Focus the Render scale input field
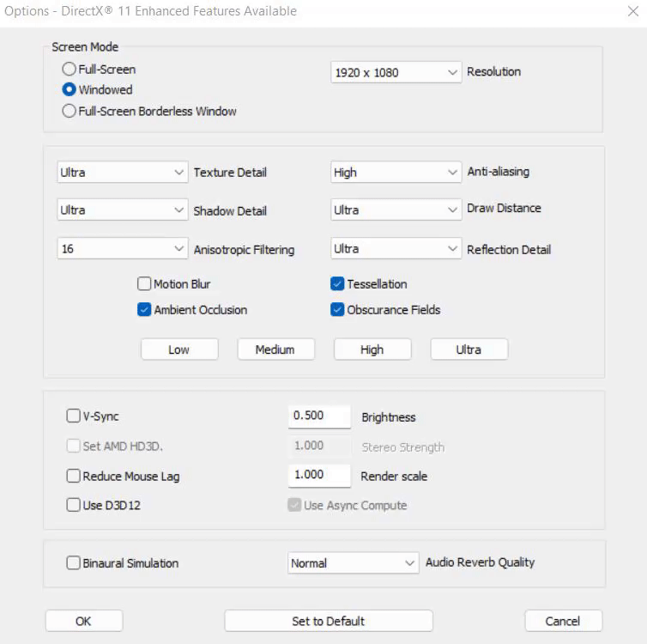The height and width of the screenshot is (644, 647). (x=319, y=475)
